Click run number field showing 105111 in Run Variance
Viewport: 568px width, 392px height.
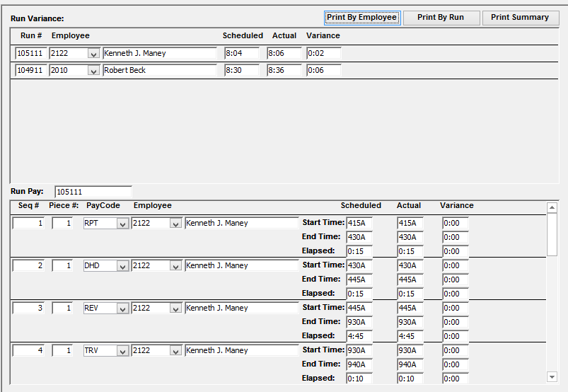(x=30, y=54)
